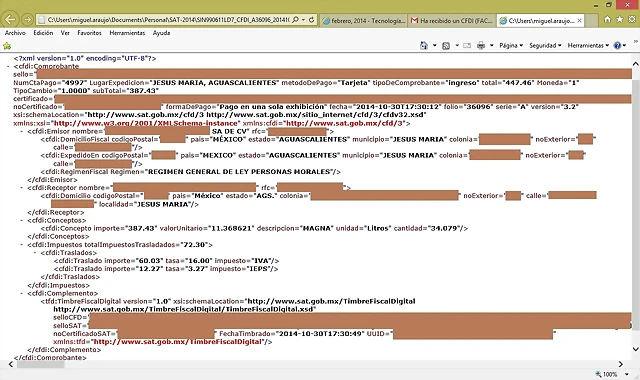This screenshot has width=640, height=380.
Task: Click the xmlns:tfd TimbreFiscalDigital URL
Action: [x=177, y=342]
